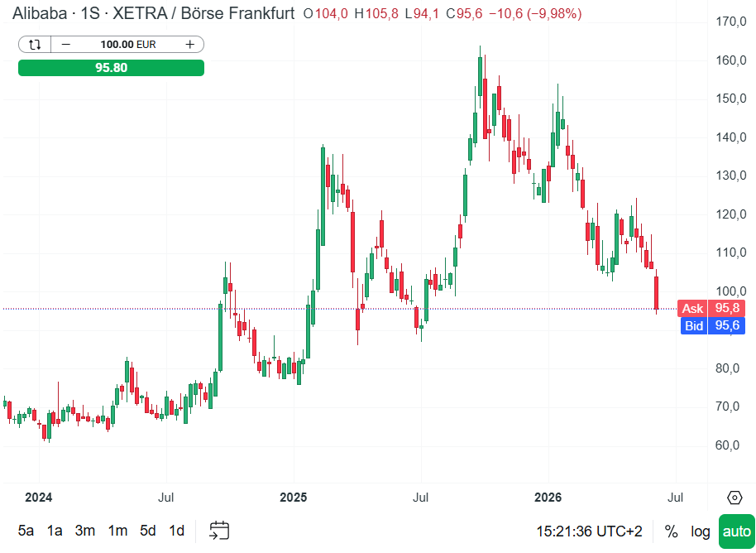Click the open value O104,0
756x553 pixels.
coord(325,13)
